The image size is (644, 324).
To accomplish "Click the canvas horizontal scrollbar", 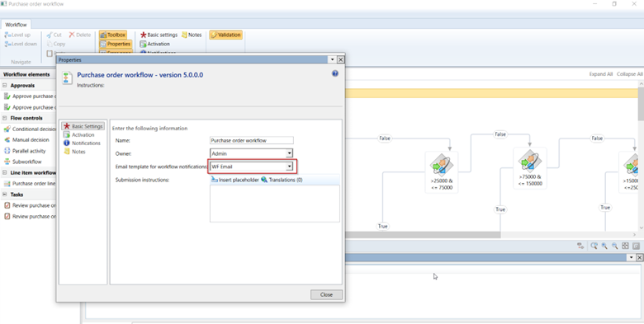I will [x=423, y=235].
